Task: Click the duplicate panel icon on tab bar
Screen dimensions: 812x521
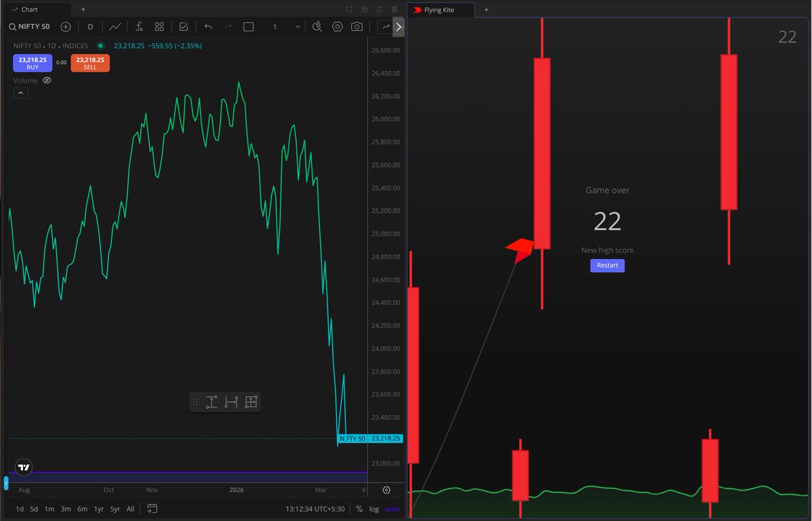Action: point(364,9)
